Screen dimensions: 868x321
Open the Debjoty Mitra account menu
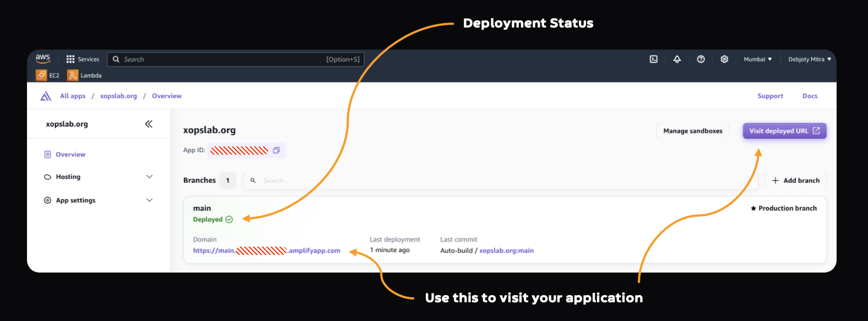pyautogui.click(x=810, y=59)
